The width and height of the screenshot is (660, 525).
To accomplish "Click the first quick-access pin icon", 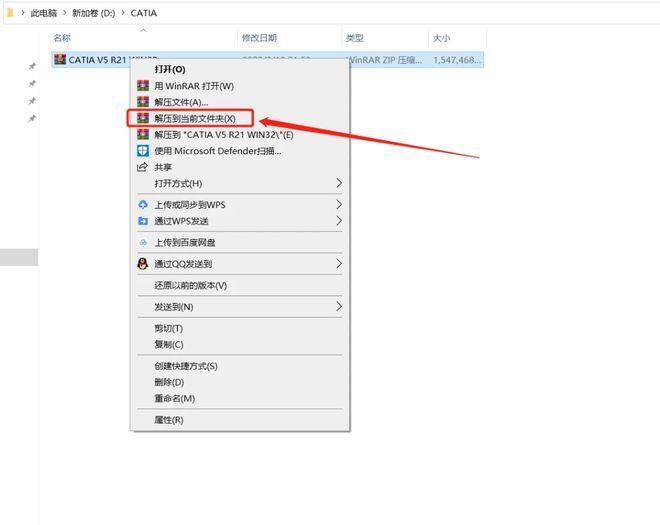I will tap(32, 66).
